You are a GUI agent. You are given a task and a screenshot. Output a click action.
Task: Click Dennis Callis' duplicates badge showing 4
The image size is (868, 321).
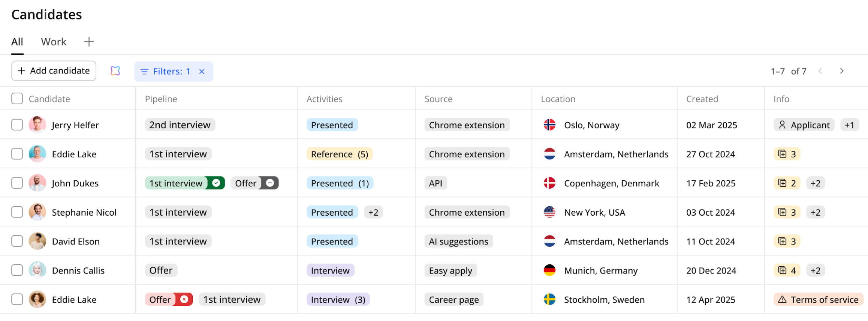(787, 270)
